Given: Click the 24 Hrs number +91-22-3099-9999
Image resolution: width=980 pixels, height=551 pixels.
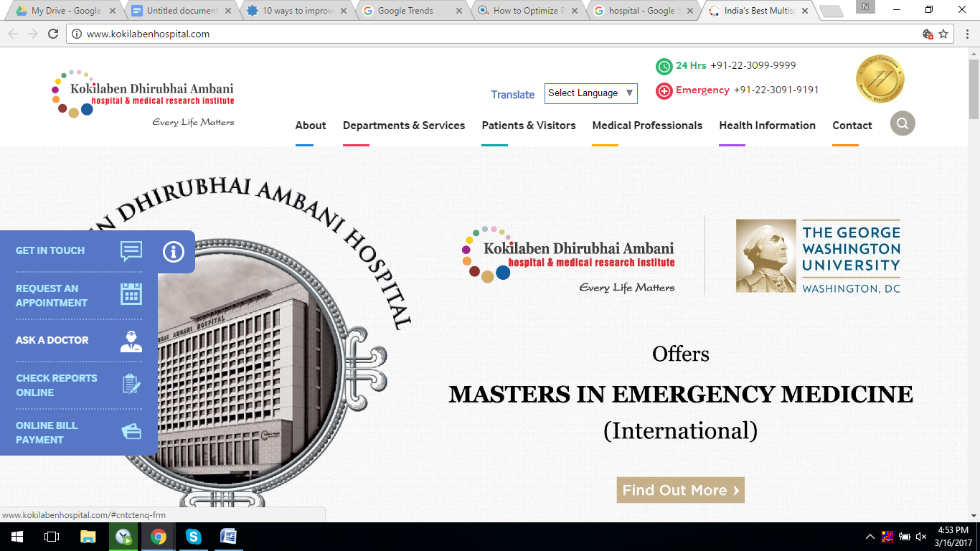Looking at the screenshot, I should [x=753, y=65].
